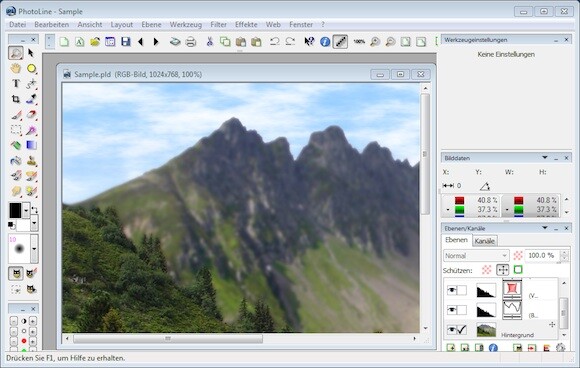The height and width of the screenshot is (368, 580).
Task: Copy with the double-page icon
Action: [x=225, y=41]
